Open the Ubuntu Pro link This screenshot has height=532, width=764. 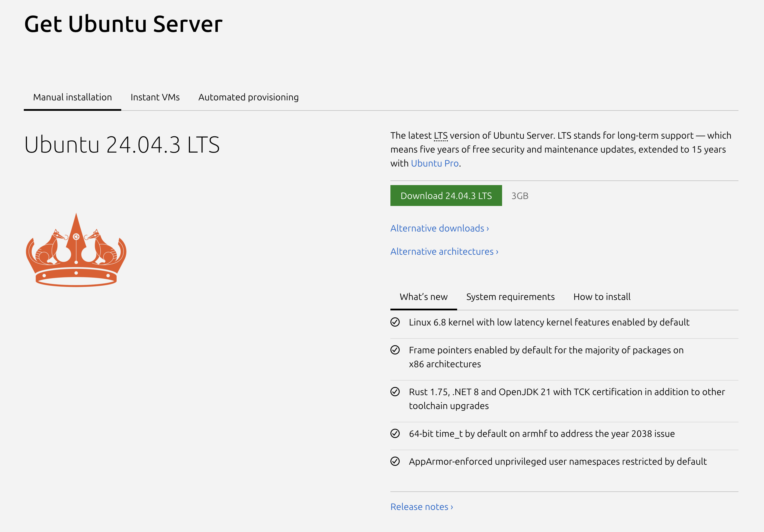pos(434,163)
